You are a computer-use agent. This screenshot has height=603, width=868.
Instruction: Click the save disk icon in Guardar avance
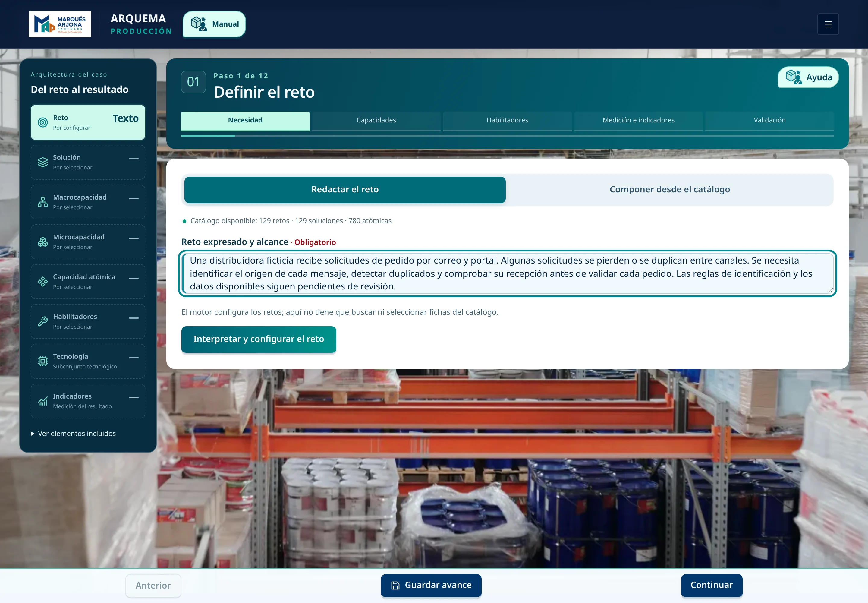point(395,585)
